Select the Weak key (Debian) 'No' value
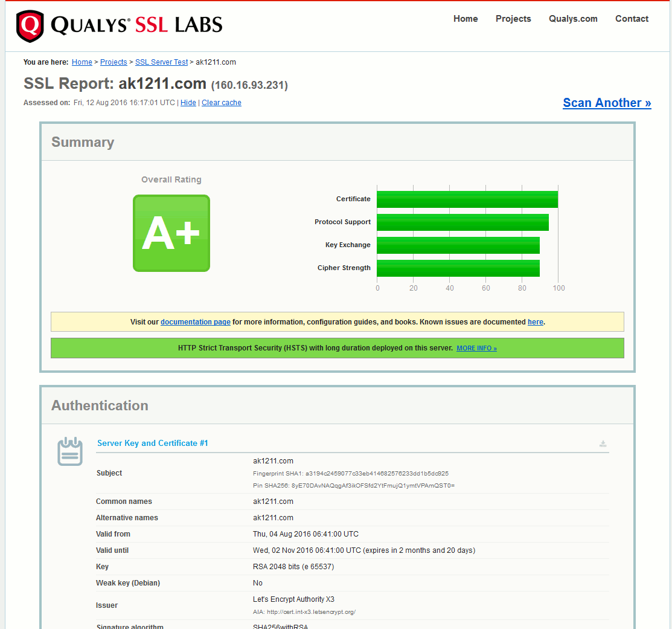The height and width of the screenshot is (629, 672). click(x=258, y=583)
